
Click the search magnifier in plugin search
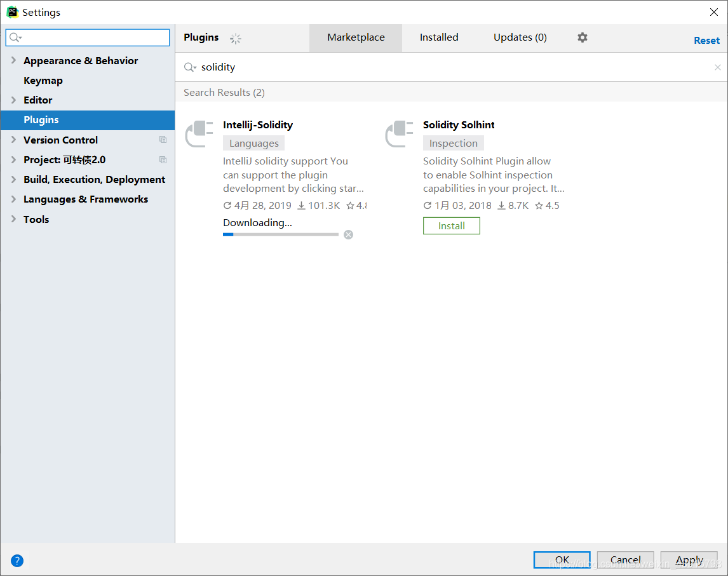(190, 67)
